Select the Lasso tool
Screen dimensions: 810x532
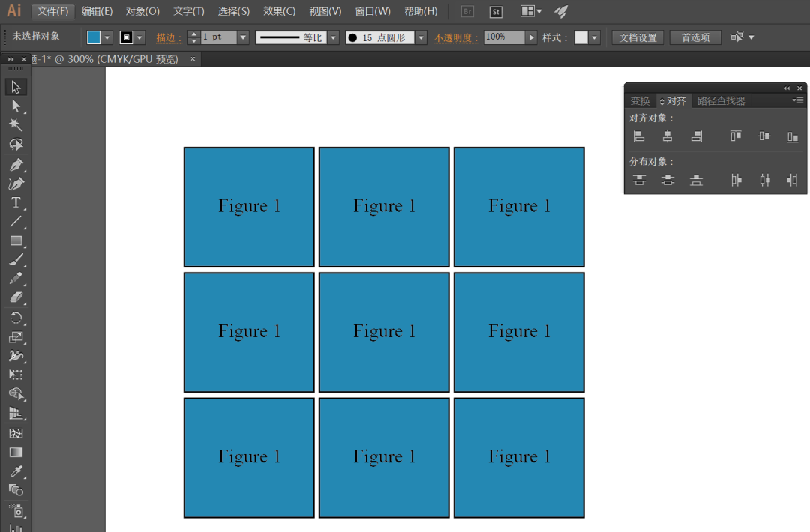pyautogui.click(x=16, y=144)
